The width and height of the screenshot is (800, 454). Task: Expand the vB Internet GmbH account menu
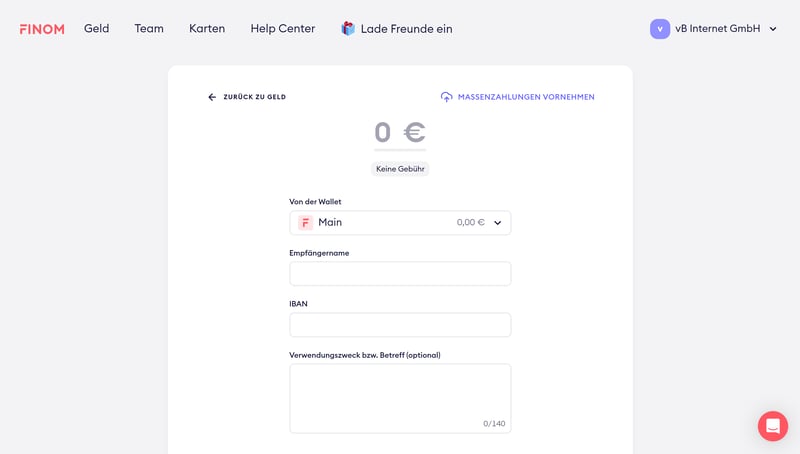(772, 29)
